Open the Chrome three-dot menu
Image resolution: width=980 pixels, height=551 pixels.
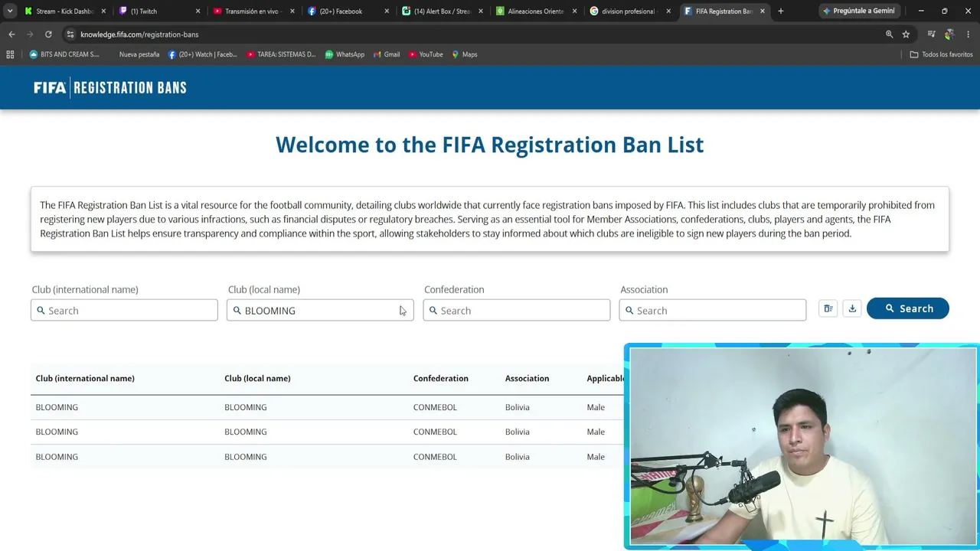tap(968, 34)
